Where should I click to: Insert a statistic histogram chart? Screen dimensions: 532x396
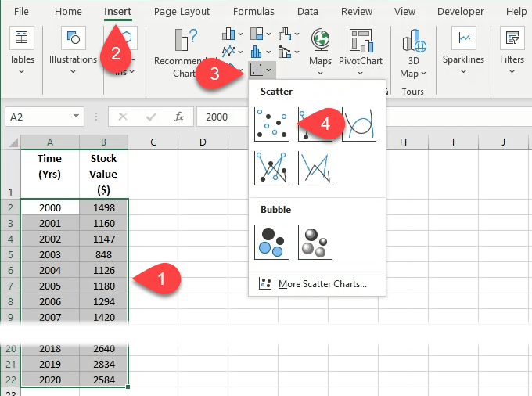pyautogui.click(x=257, y=52)
